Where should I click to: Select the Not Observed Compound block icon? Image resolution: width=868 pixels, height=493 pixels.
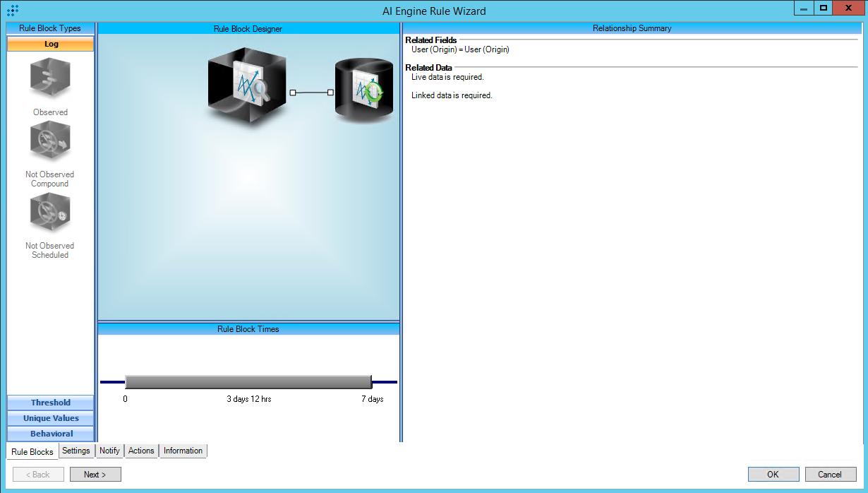tap(50, 142)
